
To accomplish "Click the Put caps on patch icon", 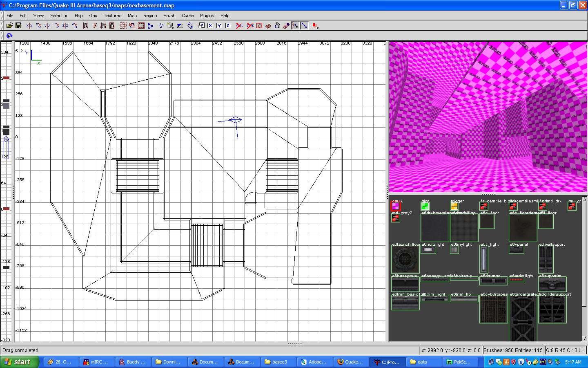I will point(286,25).
